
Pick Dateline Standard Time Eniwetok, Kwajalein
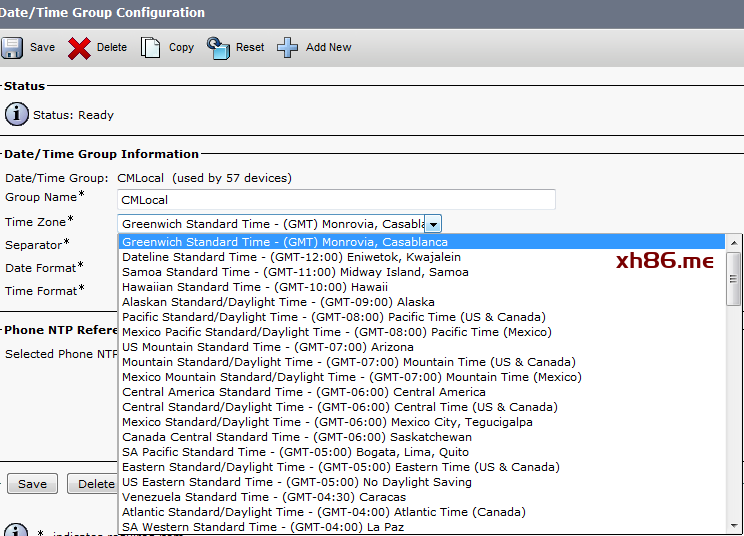(x=292, y=257)
